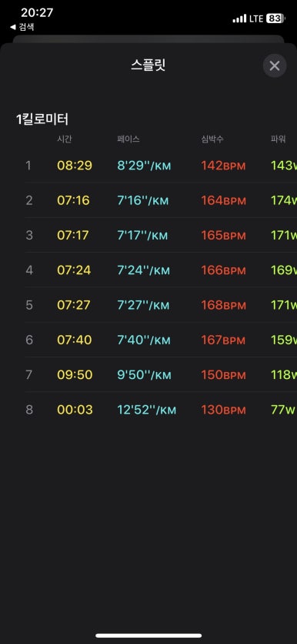Select the 165BPM heart rate in split 3
Viewport: 297px width, 644px height.
tap(224, 236)
